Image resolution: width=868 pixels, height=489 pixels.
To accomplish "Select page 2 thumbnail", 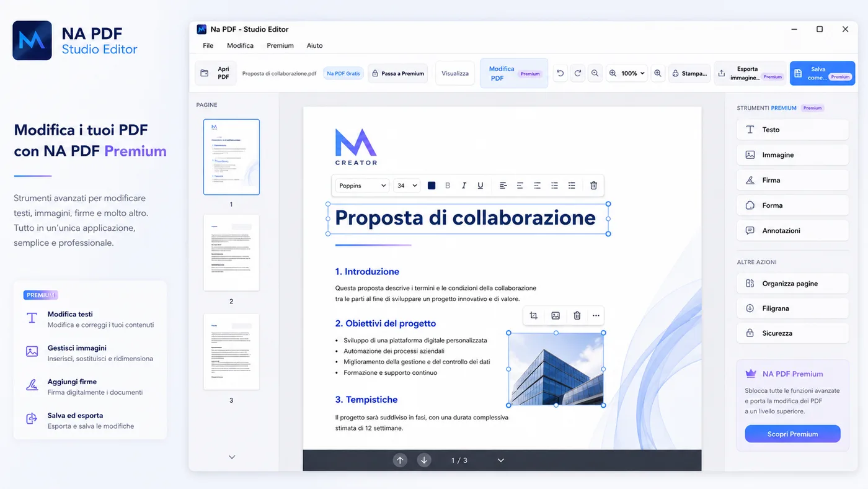I will [231, 253].
